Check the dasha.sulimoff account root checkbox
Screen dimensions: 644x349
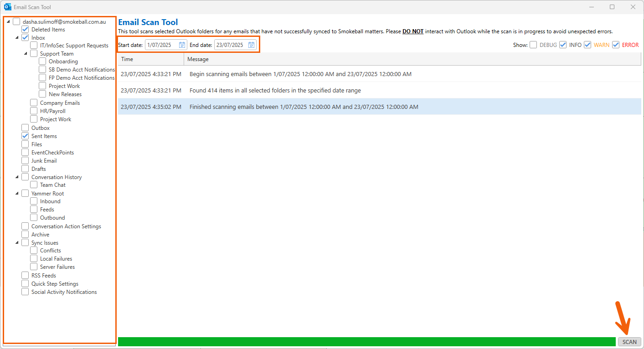(x=16, y=21)
